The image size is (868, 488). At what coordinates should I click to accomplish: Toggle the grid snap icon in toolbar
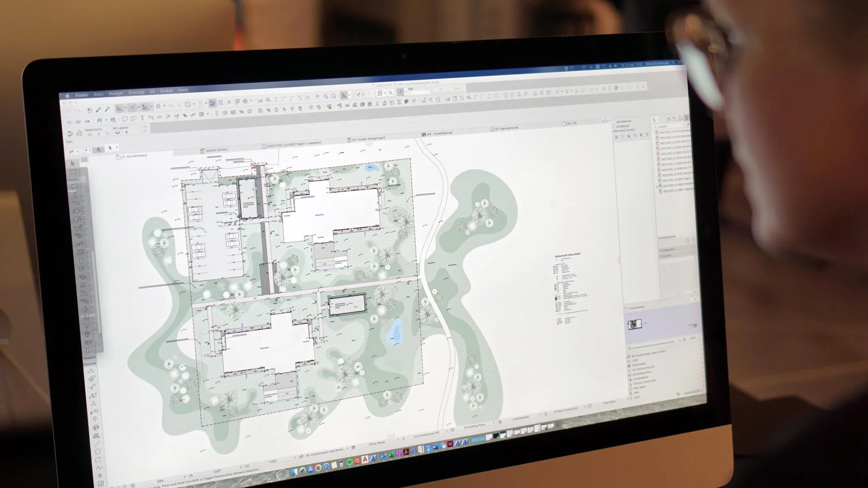click(158, 106)
